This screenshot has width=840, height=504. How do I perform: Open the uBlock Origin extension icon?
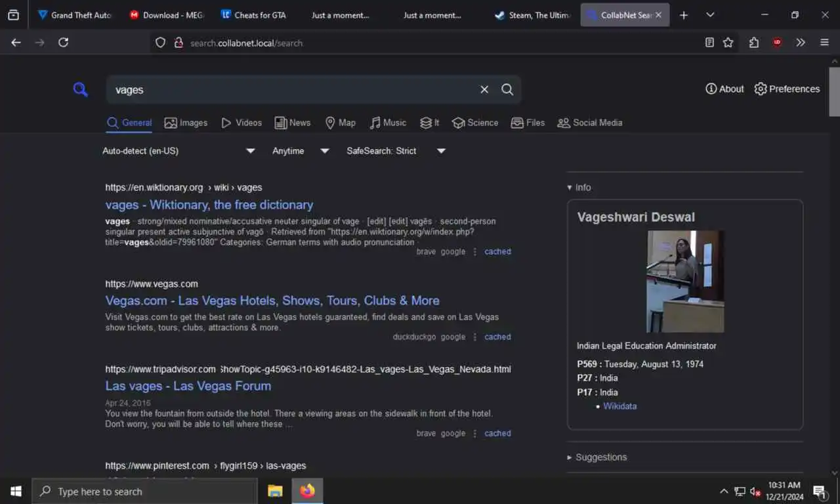777,43
